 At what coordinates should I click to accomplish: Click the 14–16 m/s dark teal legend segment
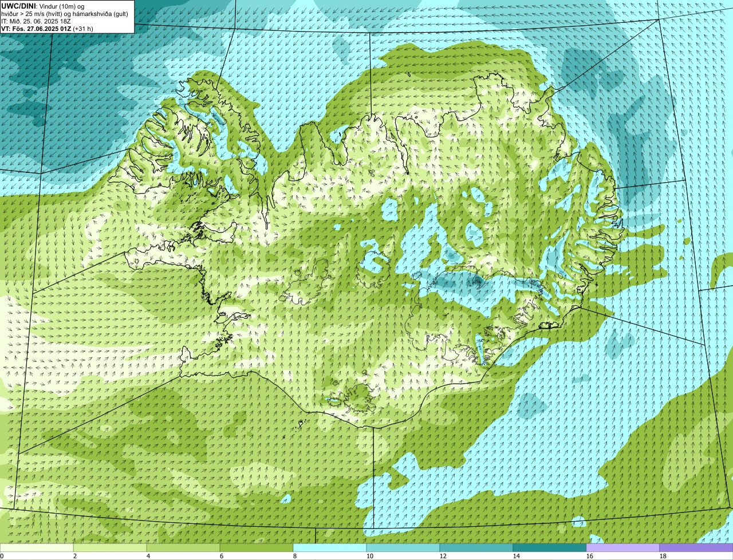click(x=550, y=547)
